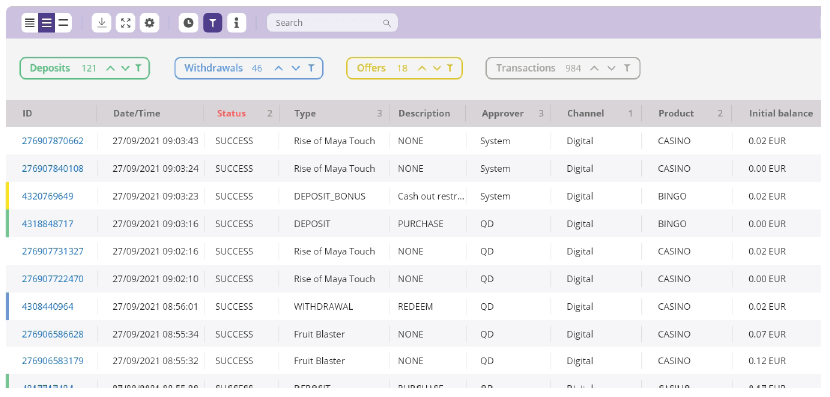Jump to previous deposit with up chevron

pos(110,68)
